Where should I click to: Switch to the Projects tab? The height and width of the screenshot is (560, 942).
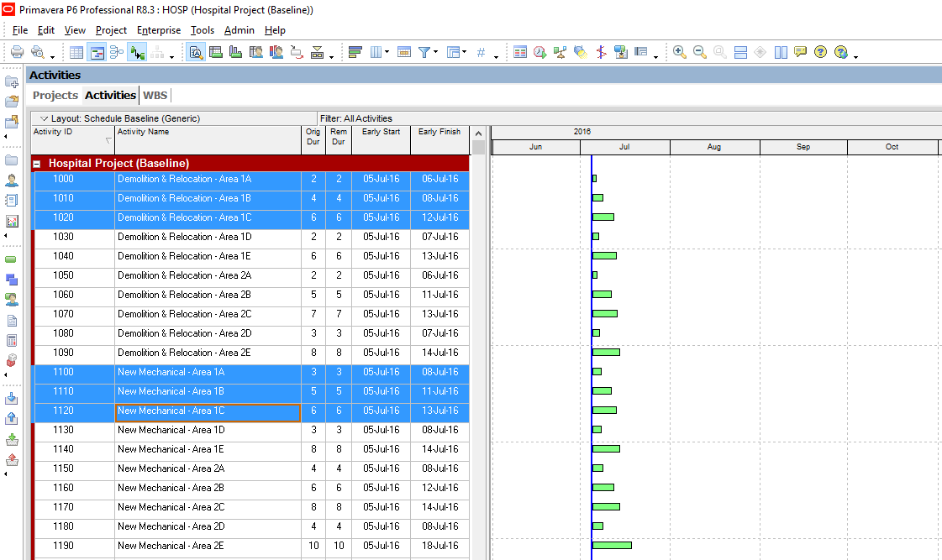point(55,95)
